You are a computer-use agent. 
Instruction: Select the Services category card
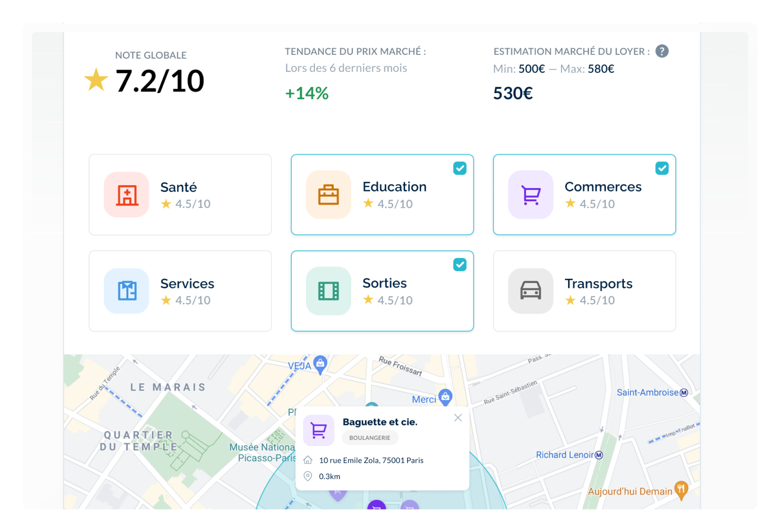[180, 291]
